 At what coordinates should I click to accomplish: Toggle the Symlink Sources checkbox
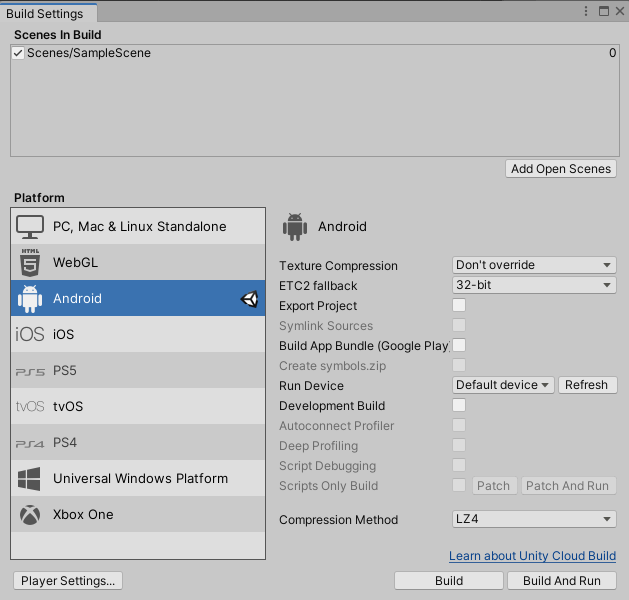(459, 325)
